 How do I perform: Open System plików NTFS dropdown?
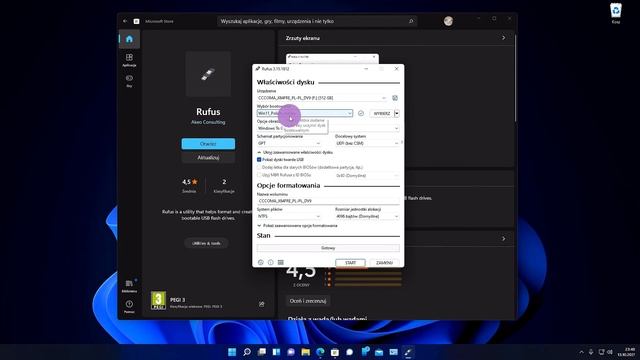(289, 216)
